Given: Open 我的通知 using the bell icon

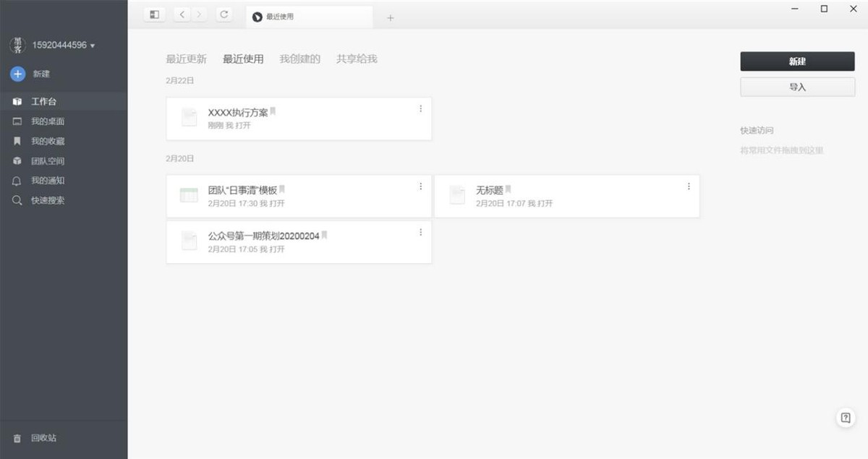Looking at the screenshot, I should (19, 180).
